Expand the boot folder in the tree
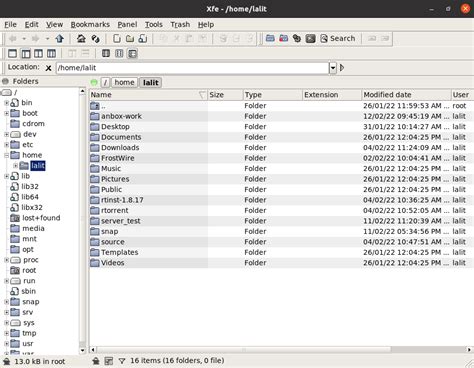Viewport: 474px width, 368px height. tap(6, 114)
